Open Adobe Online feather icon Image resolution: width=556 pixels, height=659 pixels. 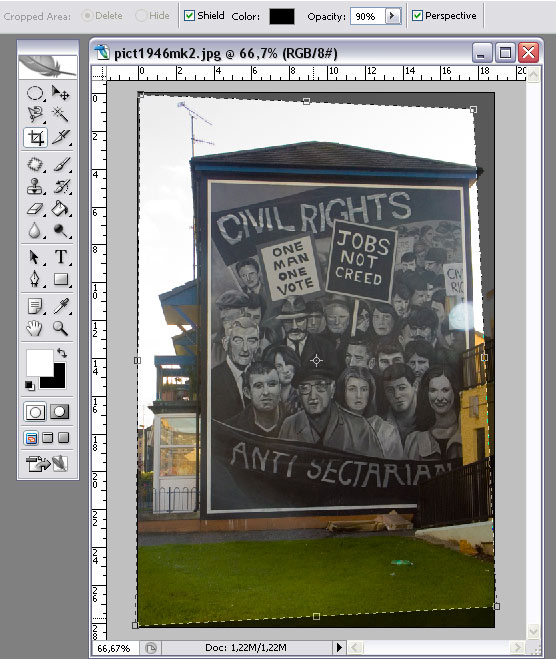tap(48, 66)
